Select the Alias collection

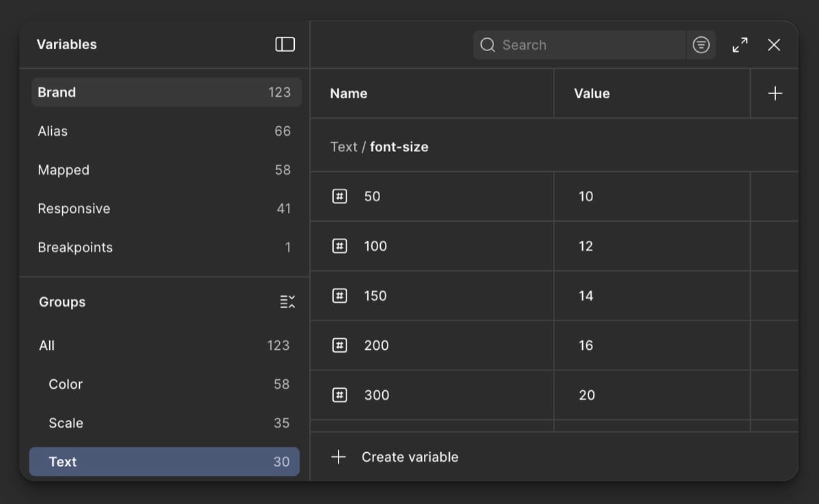(167, 131)
